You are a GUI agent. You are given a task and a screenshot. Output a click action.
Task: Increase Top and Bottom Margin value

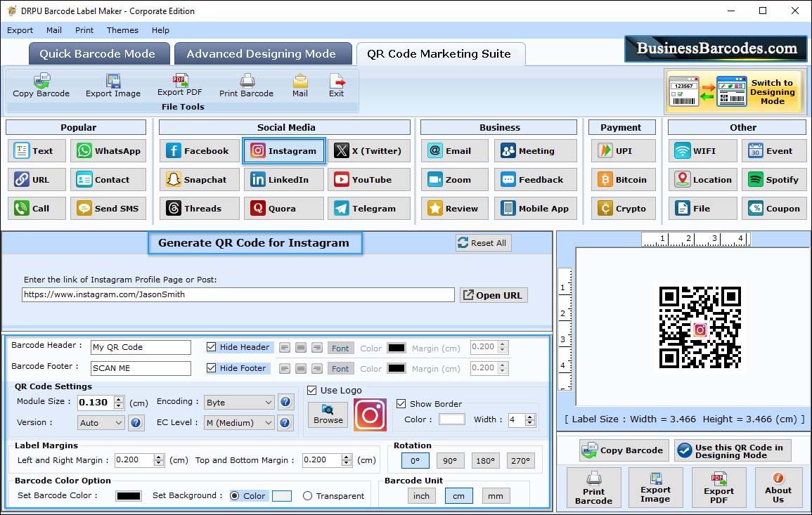coord(347,457)
